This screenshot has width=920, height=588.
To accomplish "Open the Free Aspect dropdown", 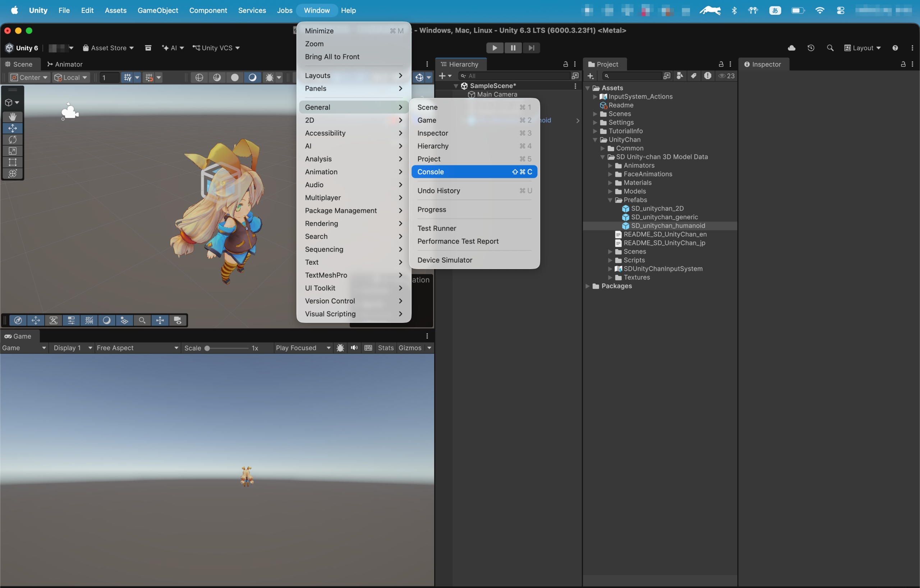I will [138, 348].
